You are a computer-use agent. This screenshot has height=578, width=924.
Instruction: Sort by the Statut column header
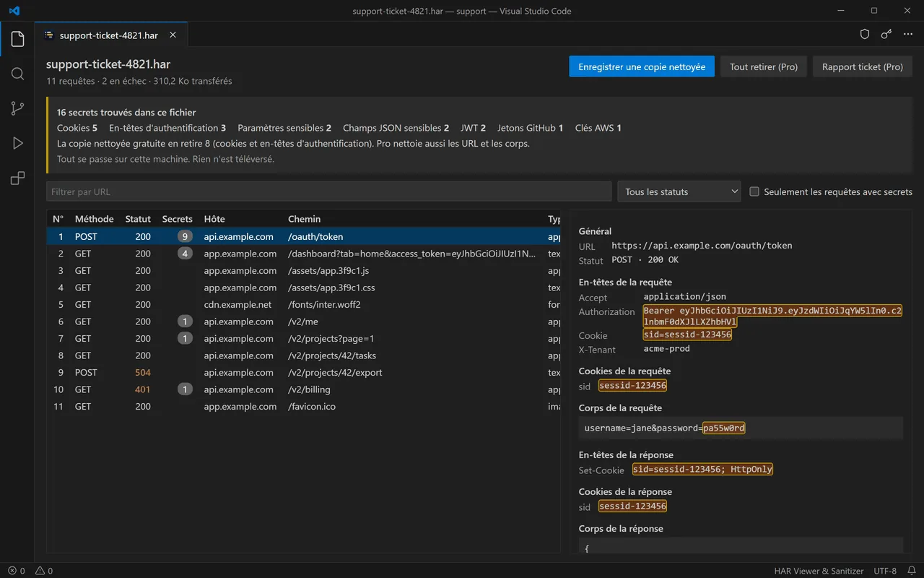(138, 219)
